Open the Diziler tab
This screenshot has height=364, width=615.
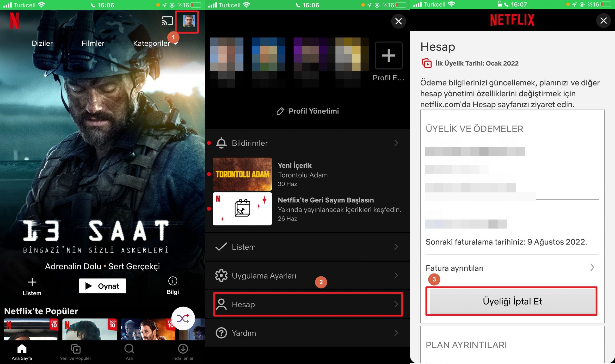[x=42, y=43]
